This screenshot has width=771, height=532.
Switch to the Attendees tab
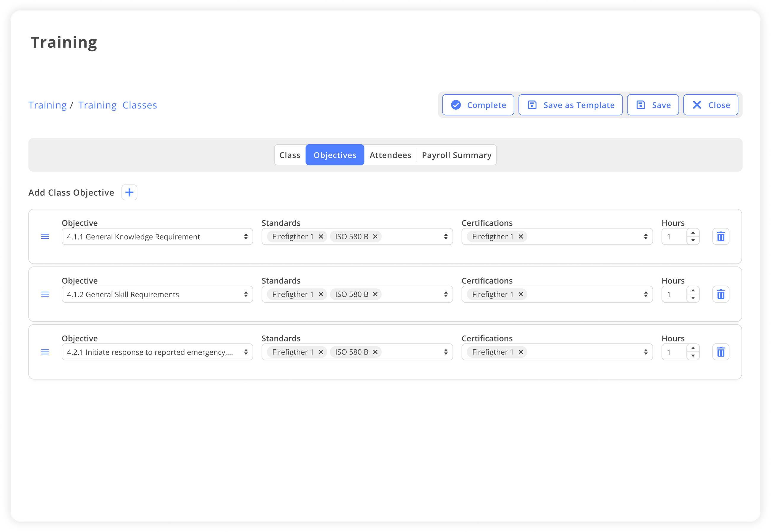[x=390, y=155]
